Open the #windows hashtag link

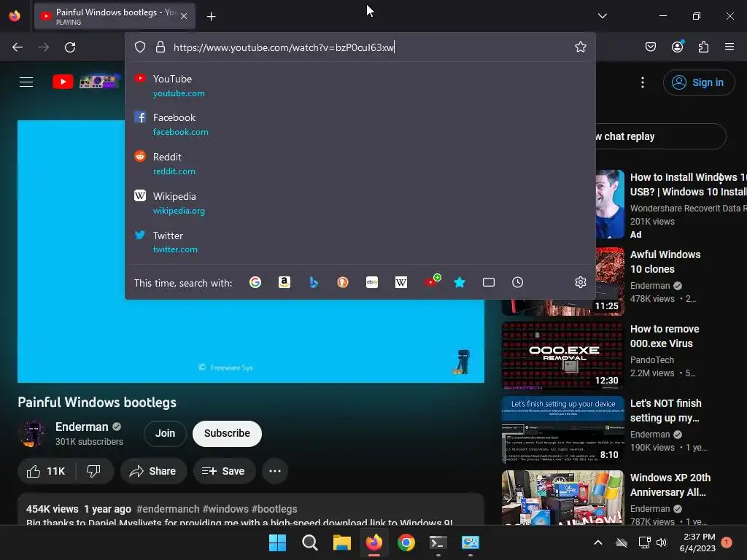pos(225,509)
